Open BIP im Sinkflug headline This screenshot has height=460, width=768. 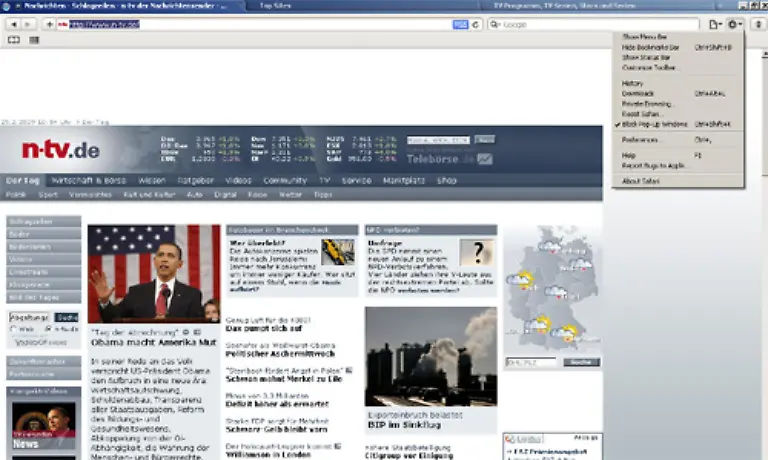(x=404, y=425)
